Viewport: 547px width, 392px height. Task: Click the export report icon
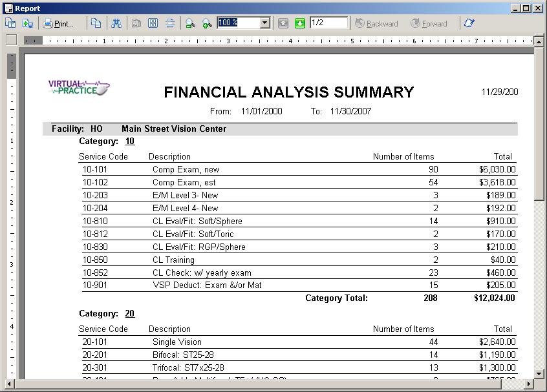pos(28,23)
